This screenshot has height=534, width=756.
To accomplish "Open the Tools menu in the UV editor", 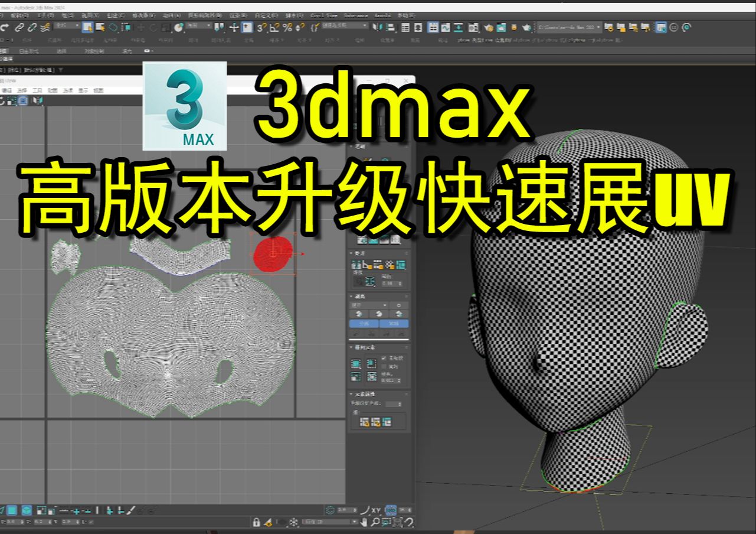I will click(x=37, y=90).
